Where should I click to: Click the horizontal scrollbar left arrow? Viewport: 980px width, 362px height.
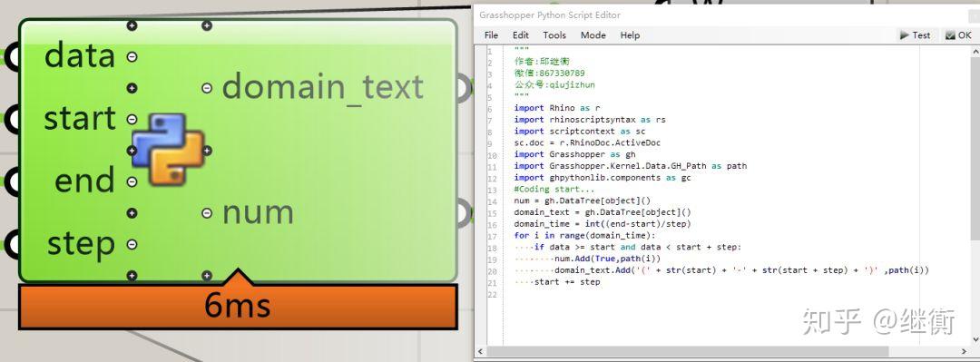pyautogui.click(x=480, y=352)
